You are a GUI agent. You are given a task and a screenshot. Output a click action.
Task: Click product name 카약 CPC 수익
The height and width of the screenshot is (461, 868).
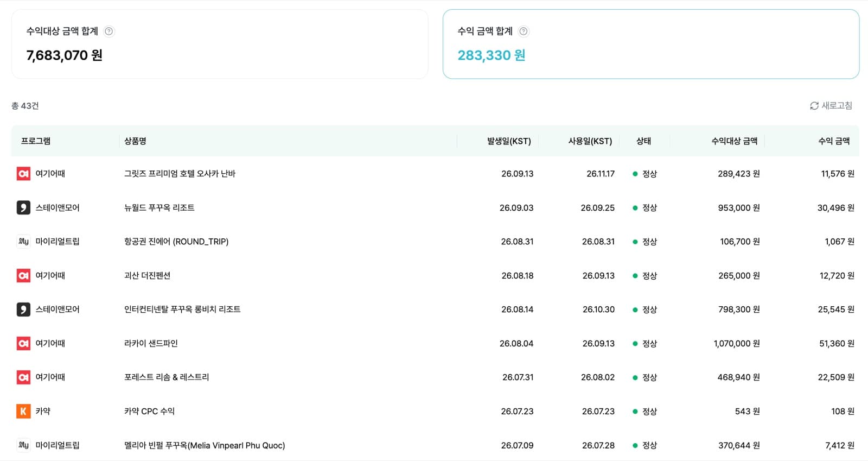pyautogui.click(x=149, y=412)
